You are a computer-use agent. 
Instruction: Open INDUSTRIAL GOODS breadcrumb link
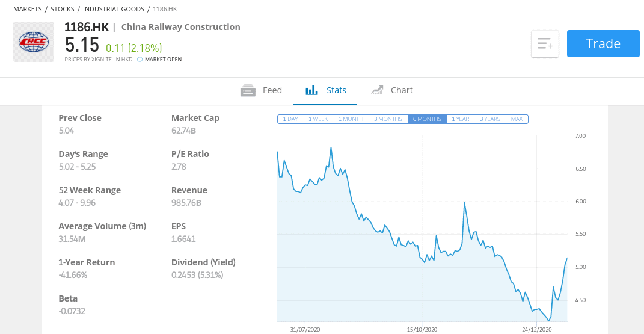click(x=114, y=9)
